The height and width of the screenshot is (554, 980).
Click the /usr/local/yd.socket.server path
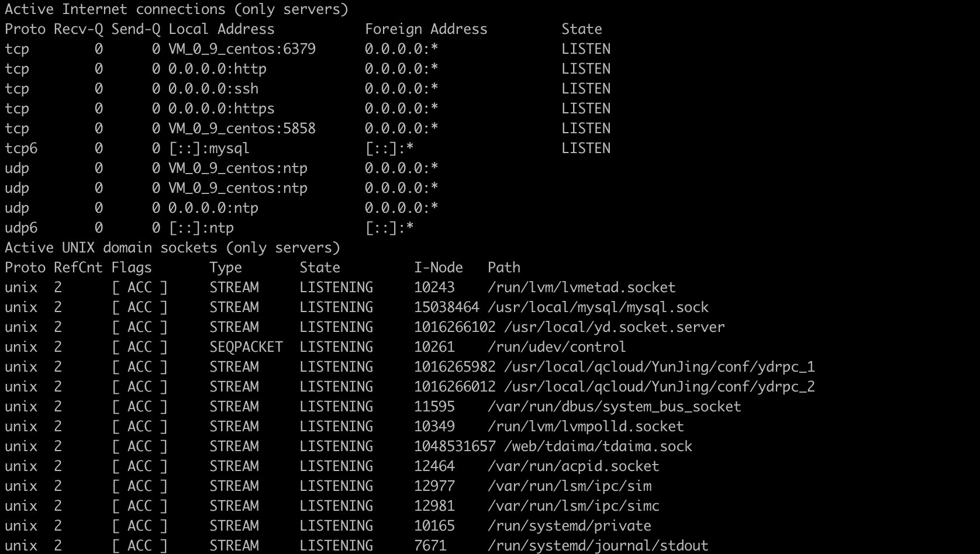[x=614, y=327]
